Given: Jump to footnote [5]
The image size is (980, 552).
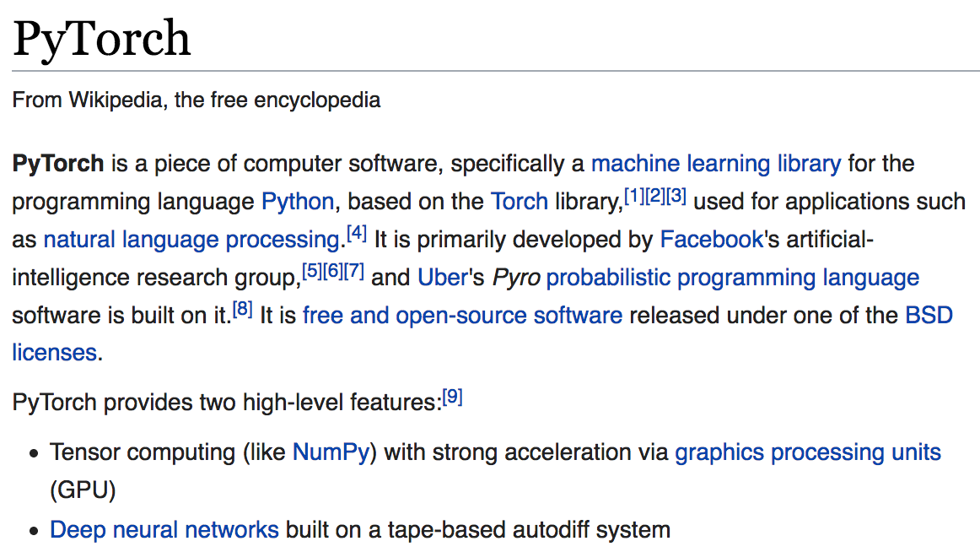Looking at the screenshot, I should pos(312,271).
